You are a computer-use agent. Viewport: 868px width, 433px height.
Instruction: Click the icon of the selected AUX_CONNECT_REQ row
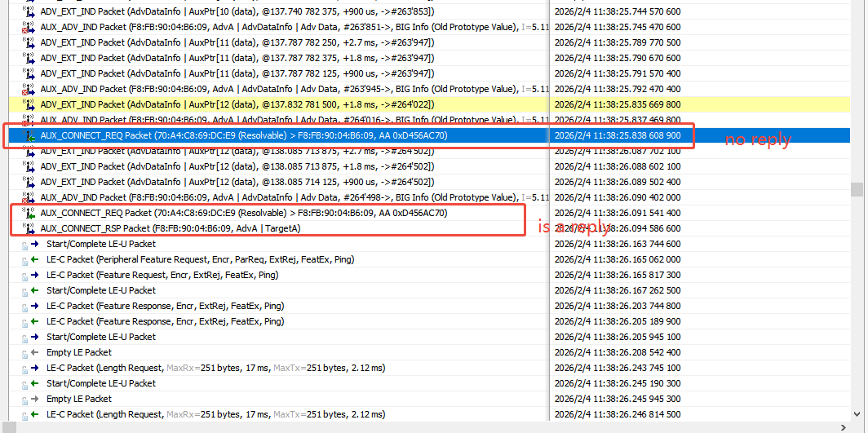tap(29, 135)
